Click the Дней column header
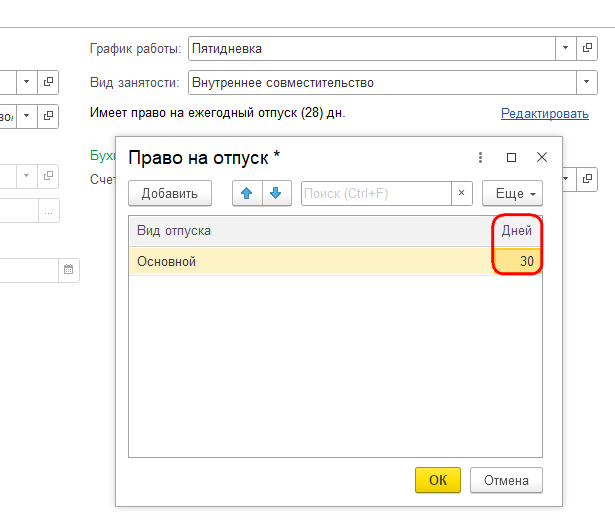This screenshot has width=615, height=529. [x=517, y=231]
